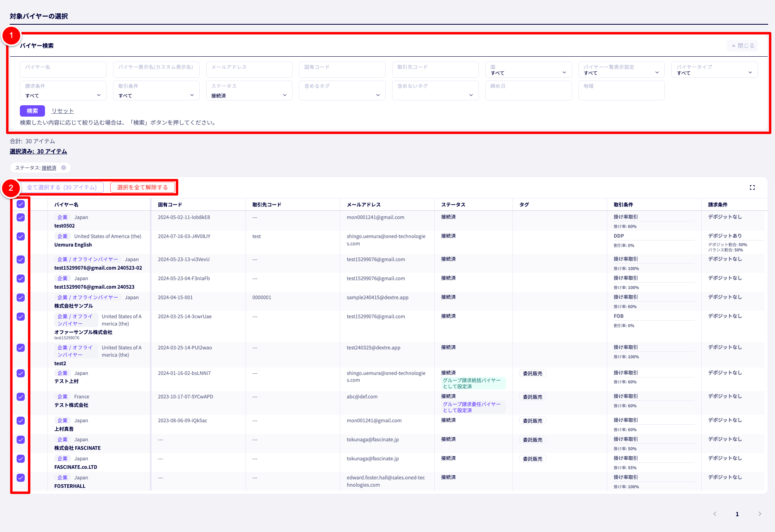Click the リセット reset link
The width and height of the screenshot is (775, 532).
(x=62, y=111)
